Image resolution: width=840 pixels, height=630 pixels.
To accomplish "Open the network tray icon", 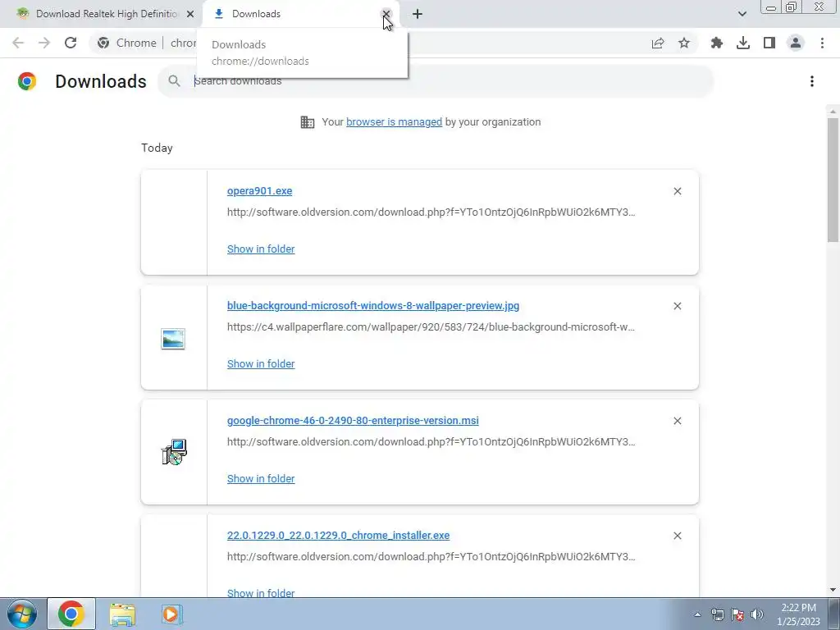I will point(717,614).
